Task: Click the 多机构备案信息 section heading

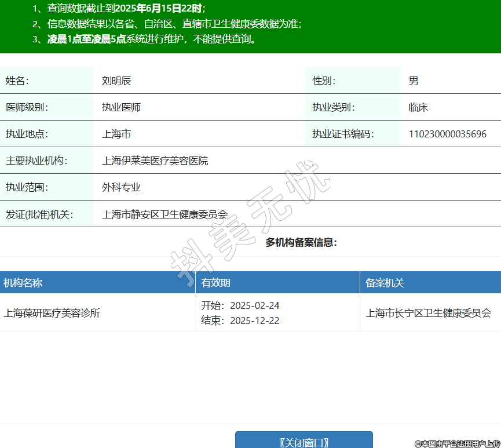Action: click(301, 242)
